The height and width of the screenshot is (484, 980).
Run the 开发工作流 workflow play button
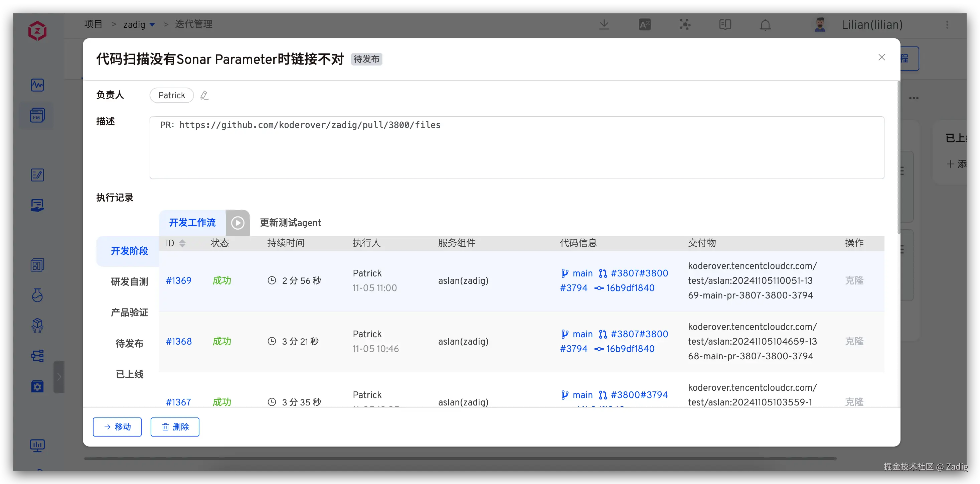238,223
